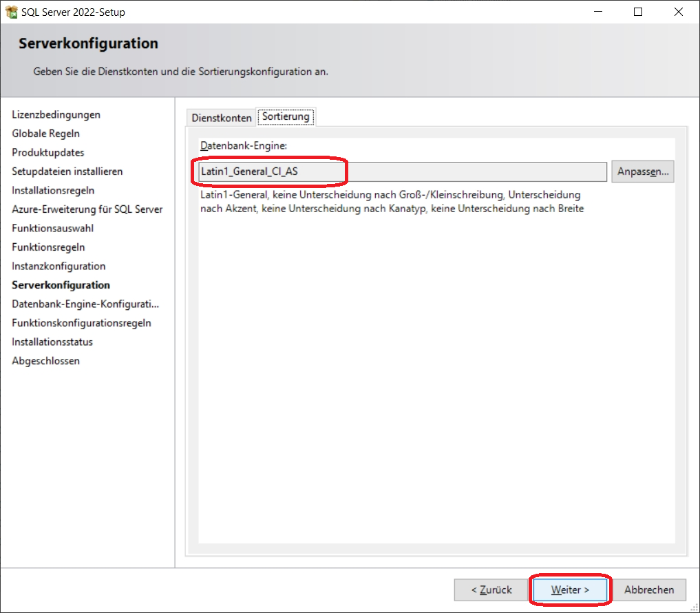Cancel setup with Abbrechen

coord(649,590)
